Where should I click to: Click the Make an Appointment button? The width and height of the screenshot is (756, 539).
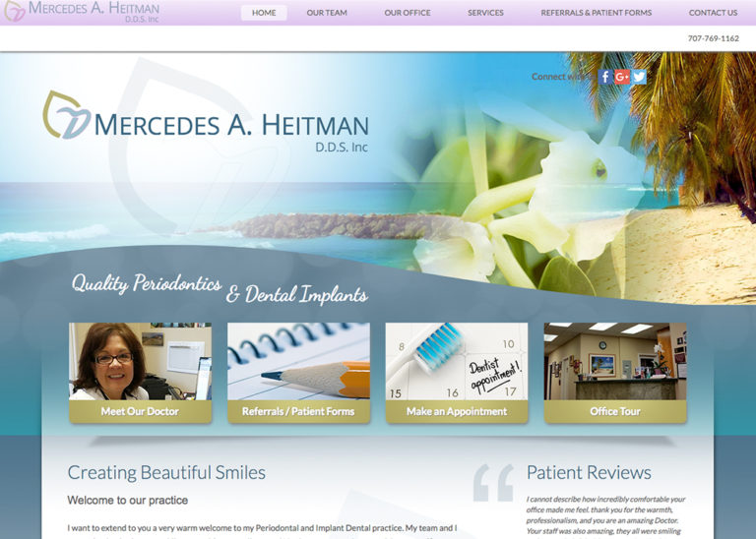[x=457, y=411]
